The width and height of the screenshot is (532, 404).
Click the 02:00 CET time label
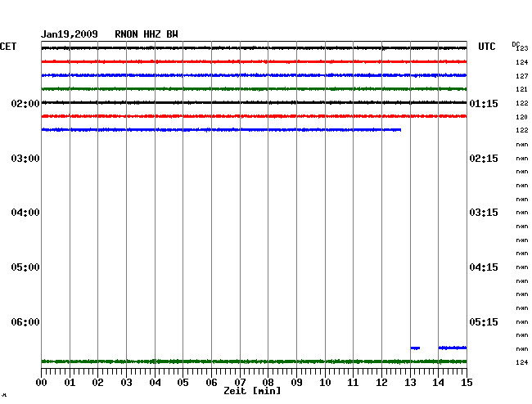[25, 103]
